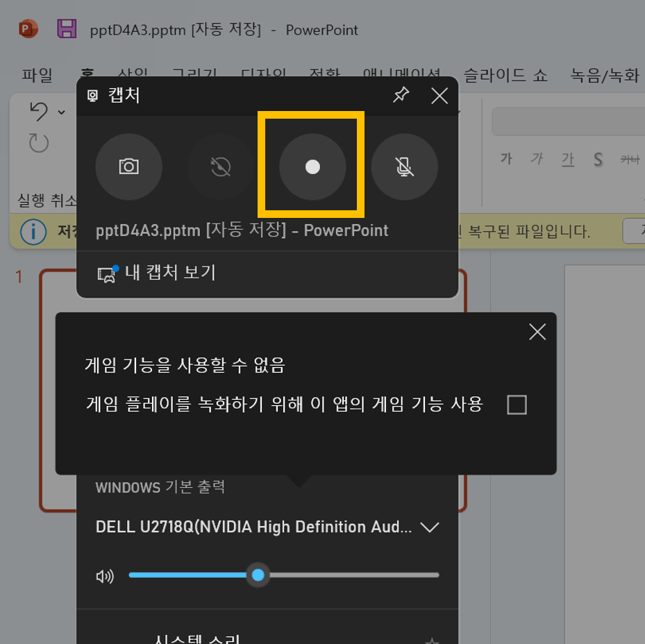The height and width of the screenshot is (644, 645).
Task: Switch to the 녹음/녹화 tab
Action: [604, 75]
